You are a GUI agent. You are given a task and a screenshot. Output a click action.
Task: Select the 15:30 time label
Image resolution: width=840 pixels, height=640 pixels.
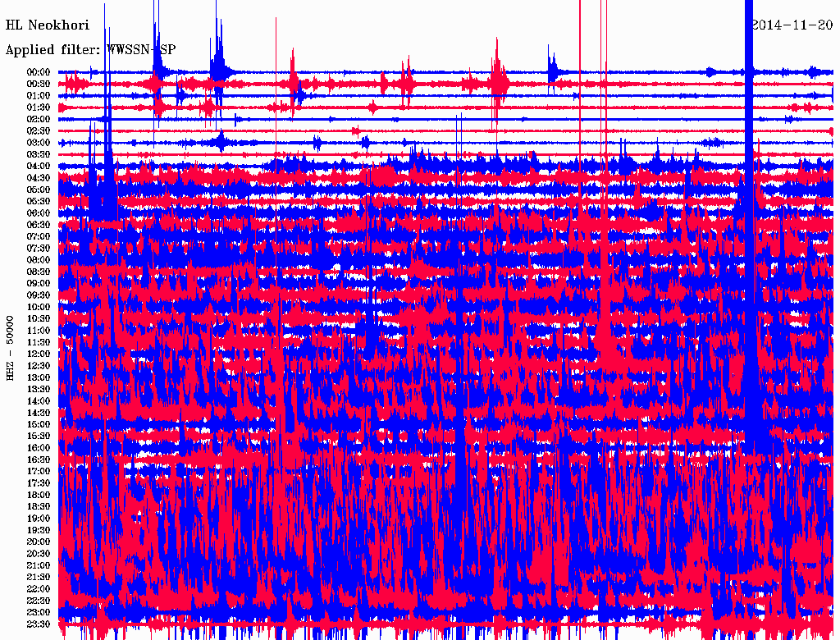click(38, 437)
